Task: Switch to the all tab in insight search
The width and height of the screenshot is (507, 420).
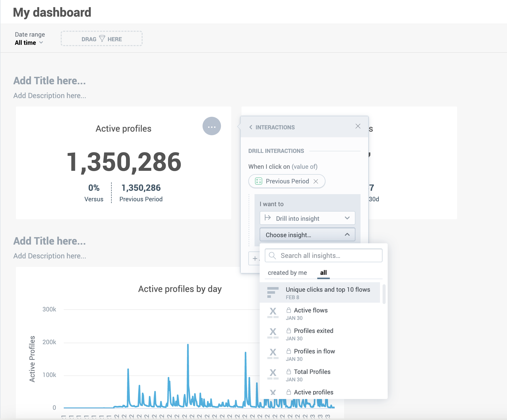Action: (x=323, y=273)
